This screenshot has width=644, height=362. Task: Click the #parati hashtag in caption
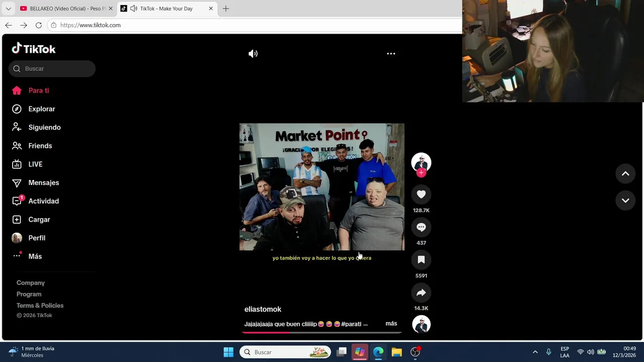pos(351,324)
